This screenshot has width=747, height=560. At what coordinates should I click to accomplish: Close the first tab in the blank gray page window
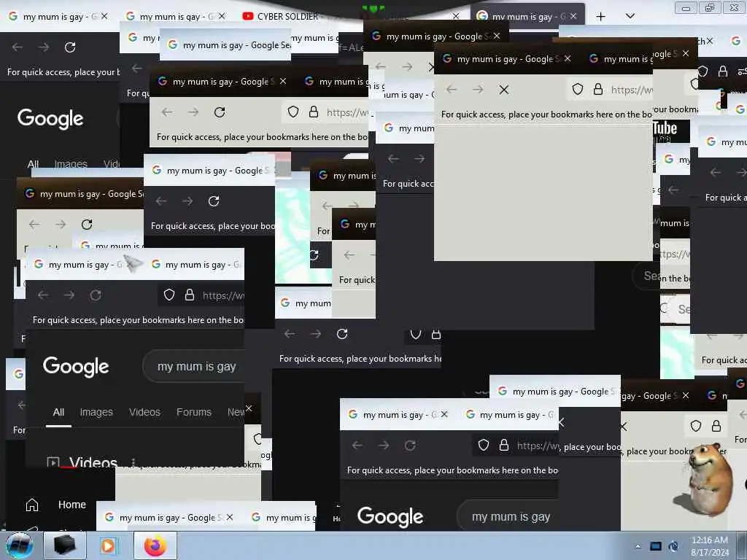[568, 58]
